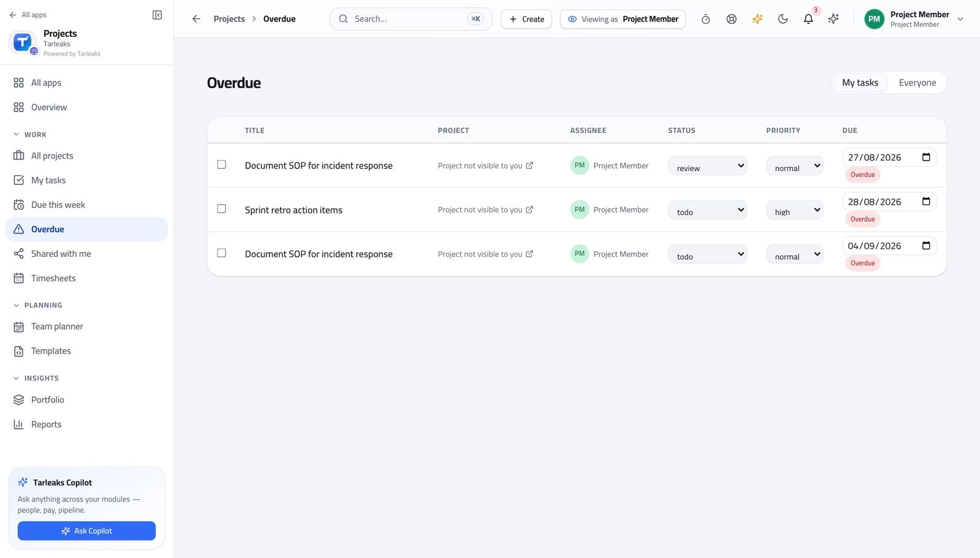Click the Templates file icon in sidebar
Screen dimensions: 980x558
tap(19, 351)
